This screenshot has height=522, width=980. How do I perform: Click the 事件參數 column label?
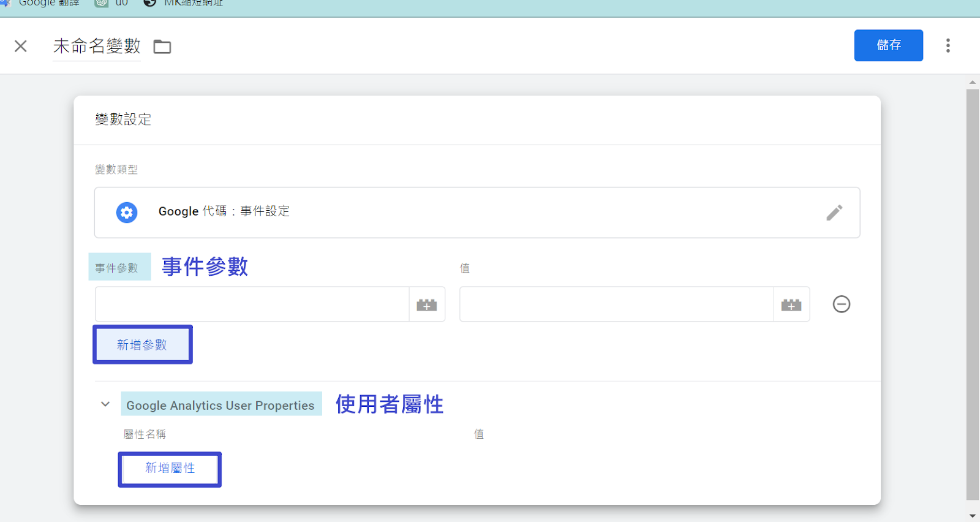coord(116,268)
